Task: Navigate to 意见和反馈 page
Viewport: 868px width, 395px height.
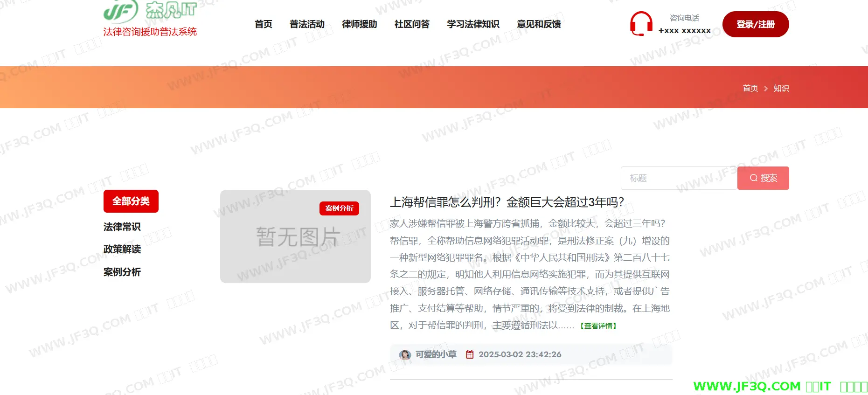Action: 539,24
